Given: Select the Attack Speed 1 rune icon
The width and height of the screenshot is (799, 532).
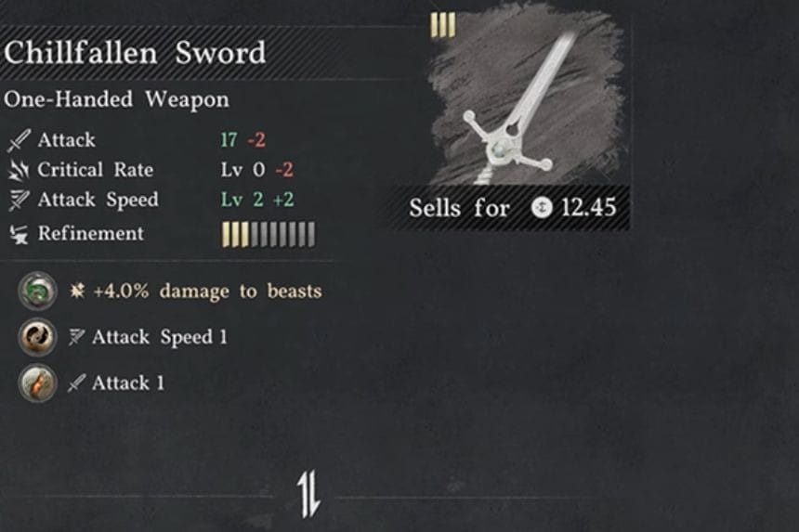Looking at the screenshot, I should (37, 337).
